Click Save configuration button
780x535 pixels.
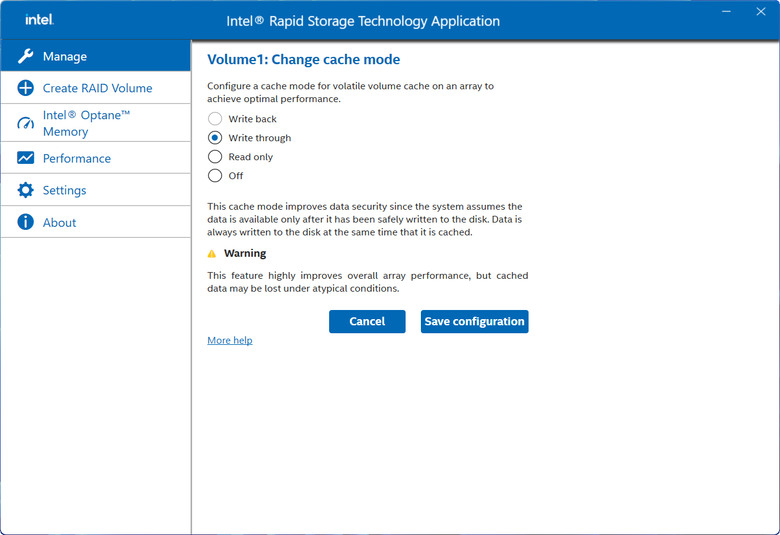[x=475, y=321]
